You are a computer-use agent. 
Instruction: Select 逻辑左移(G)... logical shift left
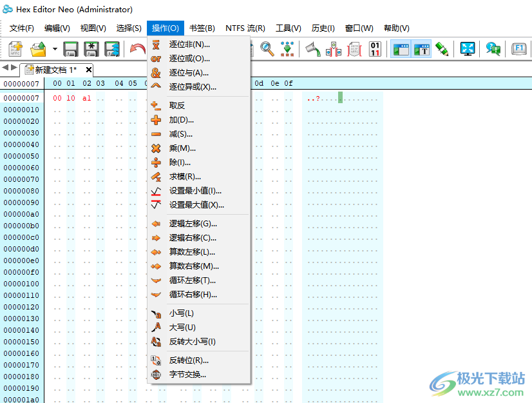199,224
